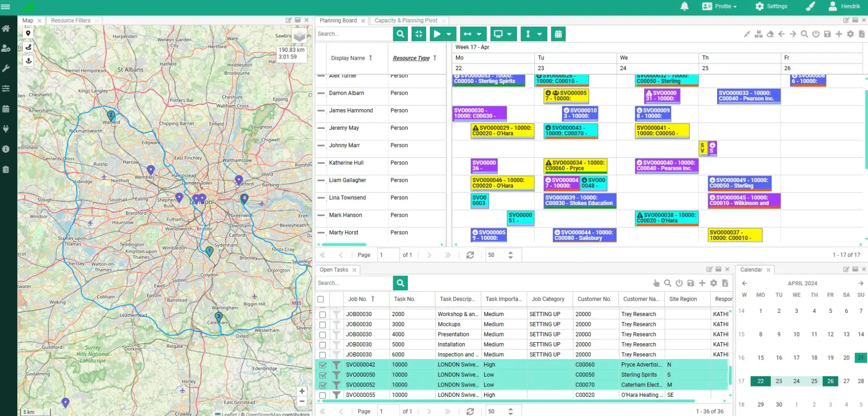
Task: Click the notification bell icon
Action: [x=684, y=7]
